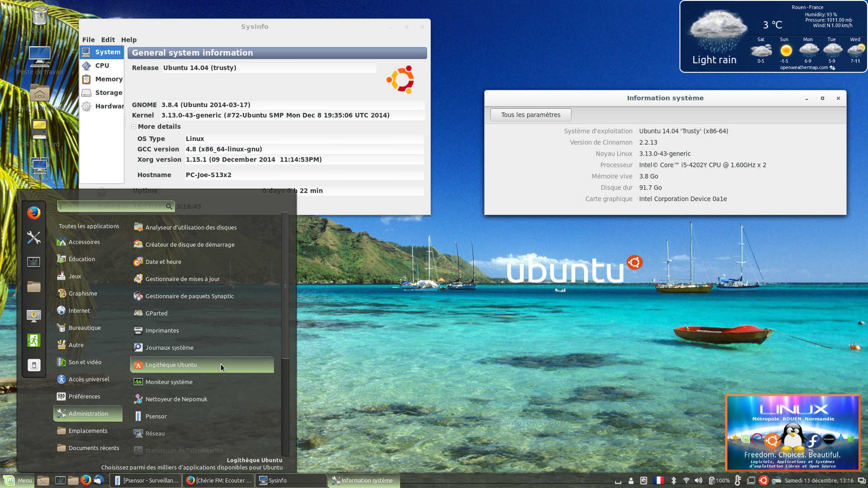Click lock screen icon in menu sidebar
Image resolution: width=868 pixels, height=488 pixels.
click(x=33, y=315)
